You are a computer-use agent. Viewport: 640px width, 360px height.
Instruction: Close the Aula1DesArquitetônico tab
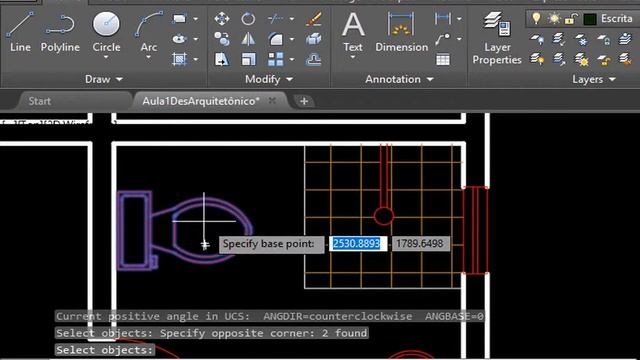(x=272, y=100)
